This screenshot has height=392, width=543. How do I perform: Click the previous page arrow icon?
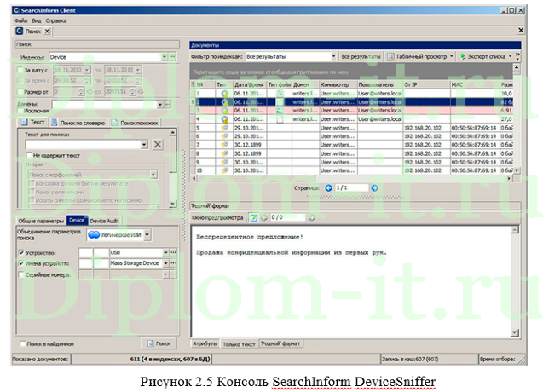[329, 187]
